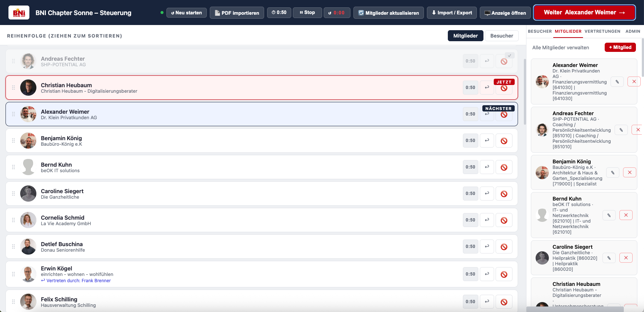
Task: Click the skip icon for Cornelia Schmid
Action: pyautogui.click(x=504, y=220)
